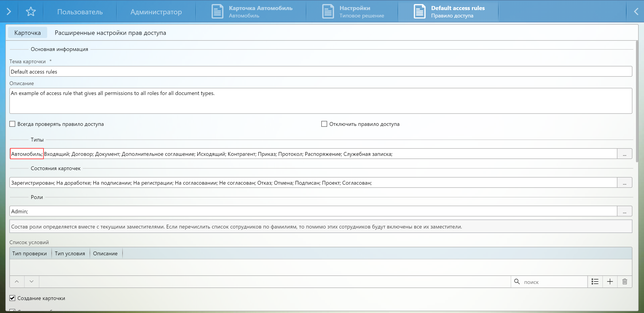Click the favorites star icon
The image size is (644, 313).
pos(31,11)
